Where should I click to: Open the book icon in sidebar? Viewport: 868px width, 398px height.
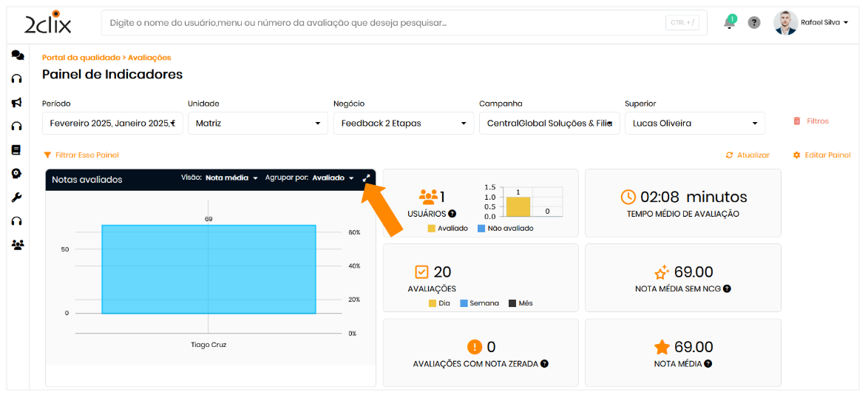16,150
